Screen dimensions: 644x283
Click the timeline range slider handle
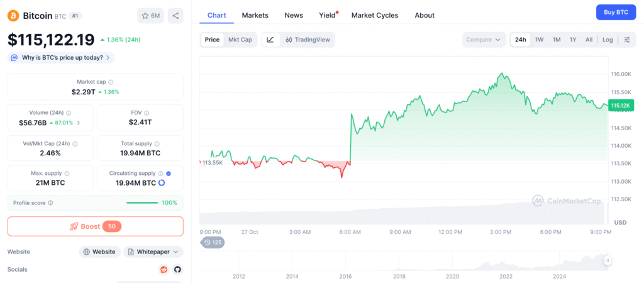pyautogui.click(x=608, y=260)
